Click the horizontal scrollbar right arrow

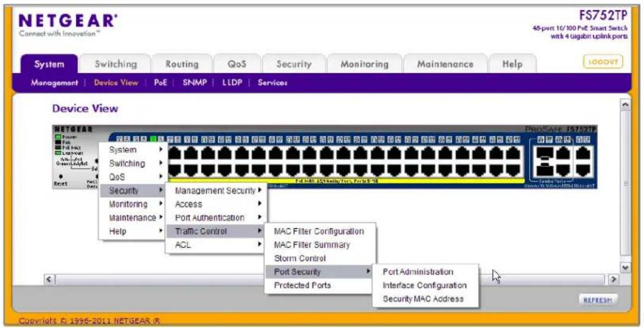(x=613, y=280)
